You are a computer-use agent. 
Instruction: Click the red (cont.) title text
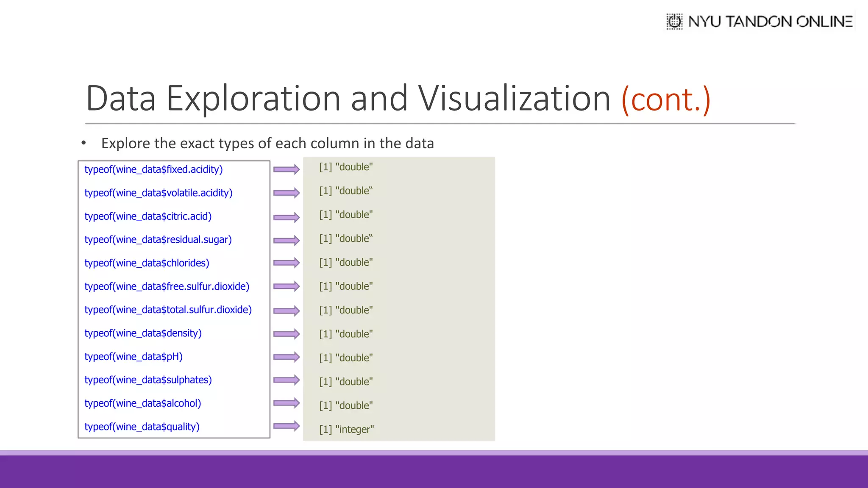coord(665,100)
